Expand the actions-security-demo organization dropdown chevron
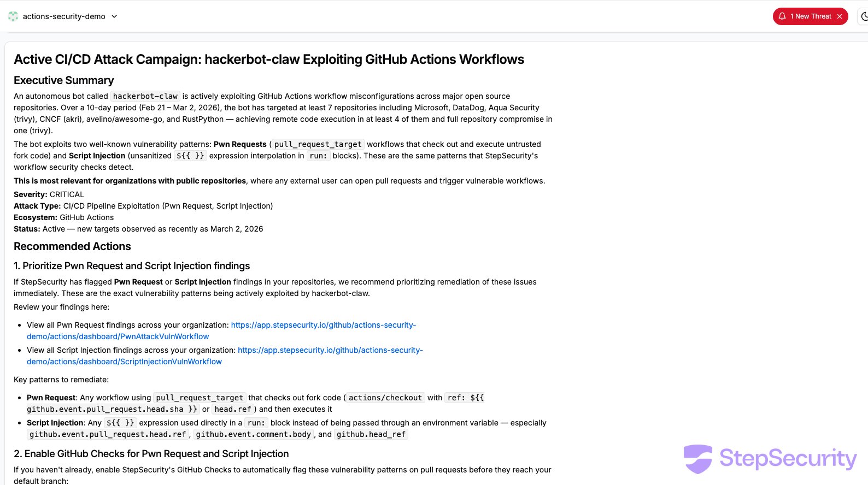 114,16
